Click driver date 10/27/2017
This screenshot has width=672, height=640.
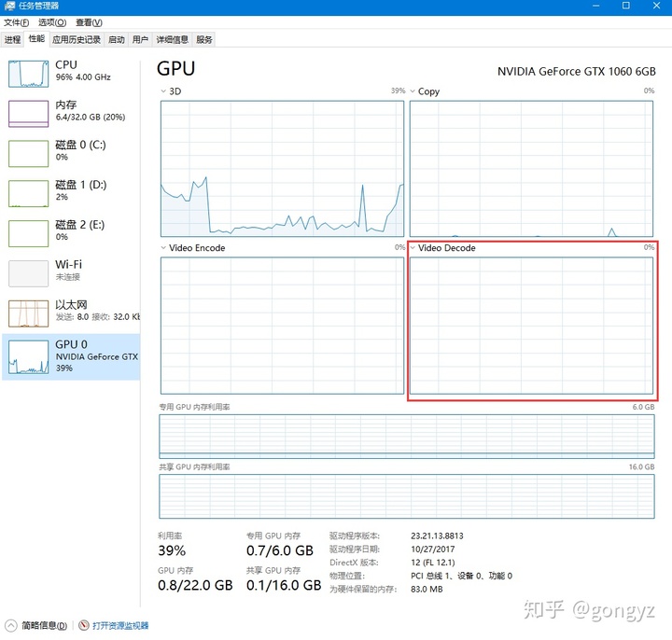[432, 550]
